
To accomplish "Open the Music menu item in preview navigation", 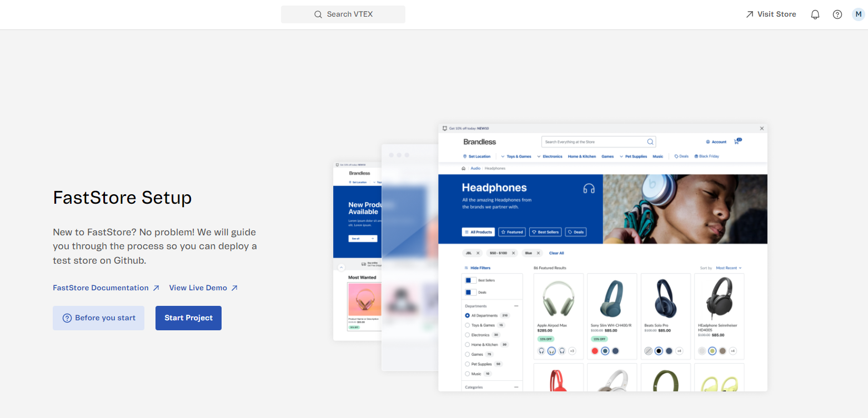I will [x=658, y=157].
